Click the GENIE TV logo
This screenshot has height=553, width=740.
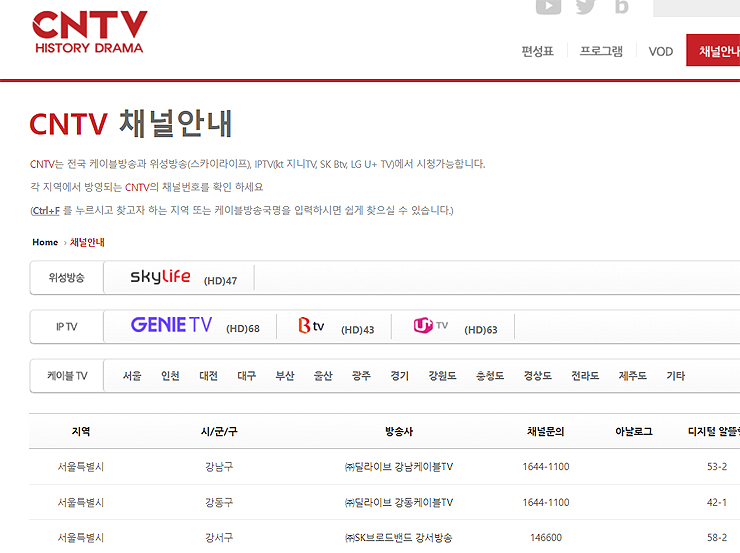tap(171, 325)
